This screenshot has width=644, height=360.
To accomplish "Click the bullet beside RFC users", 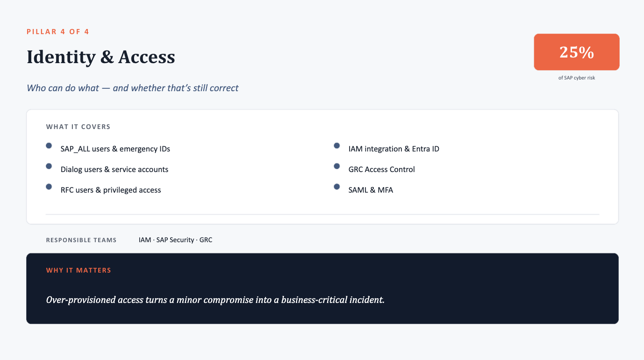I will tap(49, 187).
